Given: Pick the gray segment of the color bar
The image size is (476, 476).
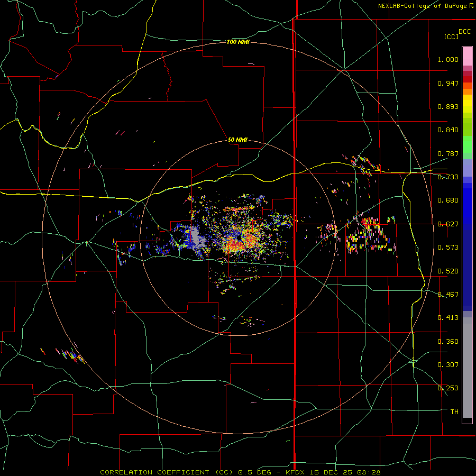Looking at the screenshot, I should (467, 368).
